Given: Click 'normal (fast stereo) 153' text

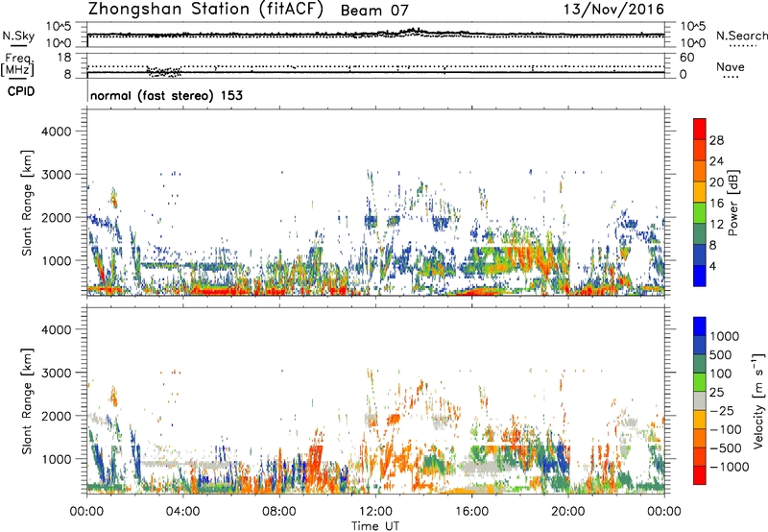Looking at the screenshot, I should coord(166,95).
